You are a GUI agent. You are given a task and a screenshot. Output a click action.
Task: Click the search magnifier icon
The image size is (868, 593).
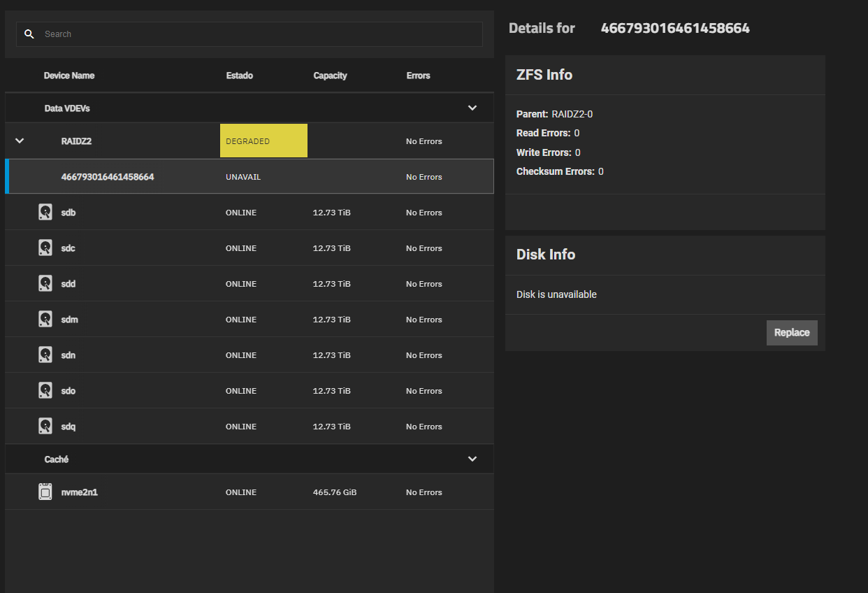click(x=29, y=34)
